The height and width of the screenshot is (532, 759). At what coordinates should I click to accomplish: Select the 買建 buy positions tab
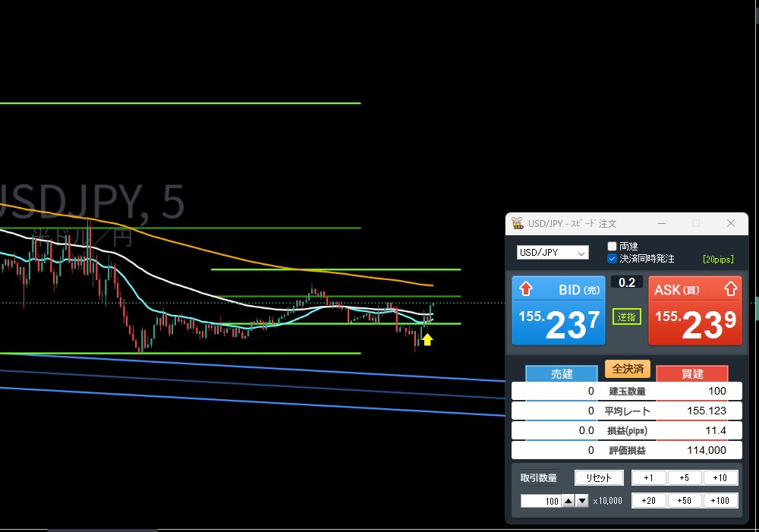pos(692,373)
